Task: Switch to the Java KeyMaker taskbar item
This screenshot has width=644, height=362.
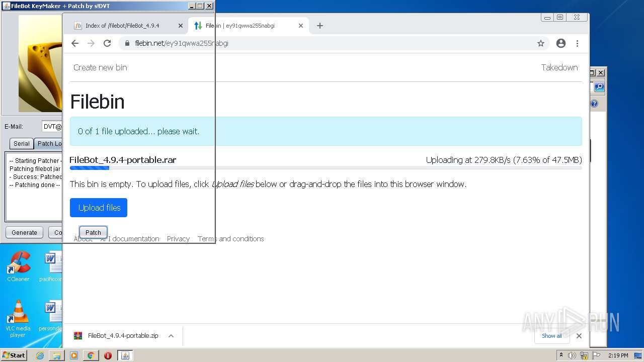Action: point(125,355)
